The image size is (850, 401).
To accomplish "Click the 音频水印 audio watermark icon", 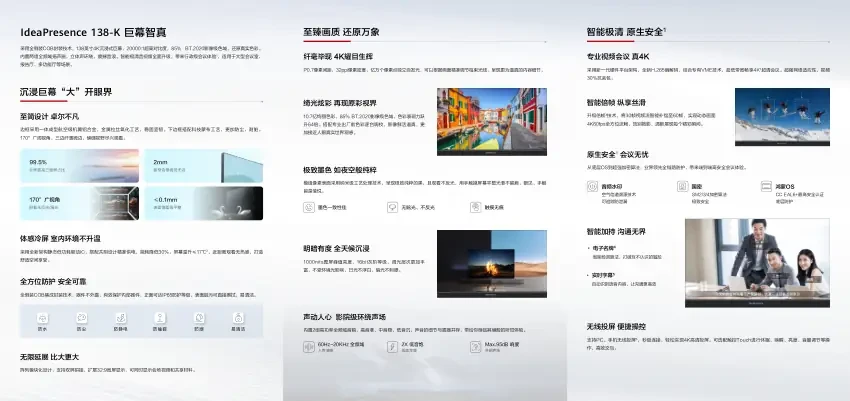I will pos(592,186).
